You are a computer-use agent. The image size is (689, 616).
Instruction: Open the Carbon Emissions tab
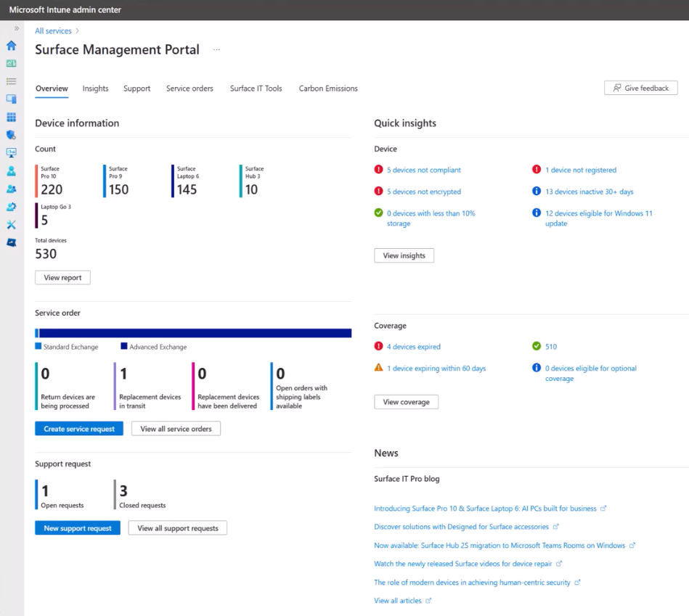(x=327, y=88)
